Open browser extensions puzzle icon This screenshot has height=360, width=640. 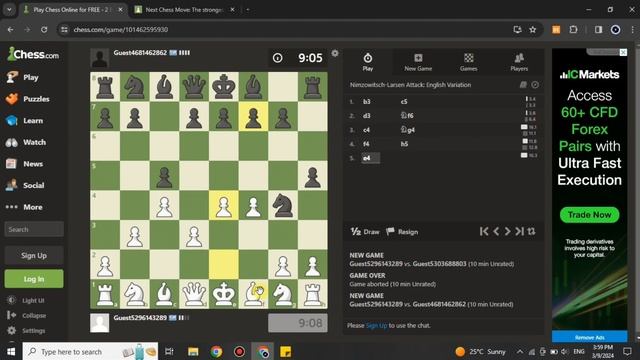[573, 29]
